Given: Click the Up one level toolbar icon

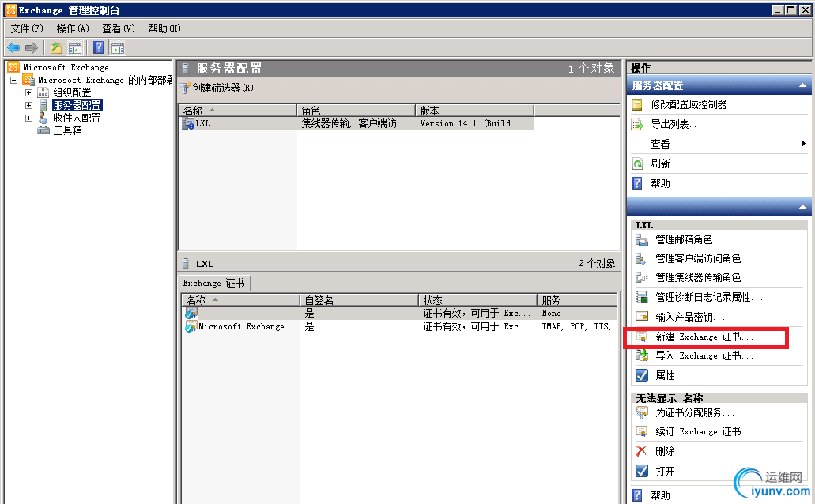Looking at the screenshot, I should tap(56, 48).
